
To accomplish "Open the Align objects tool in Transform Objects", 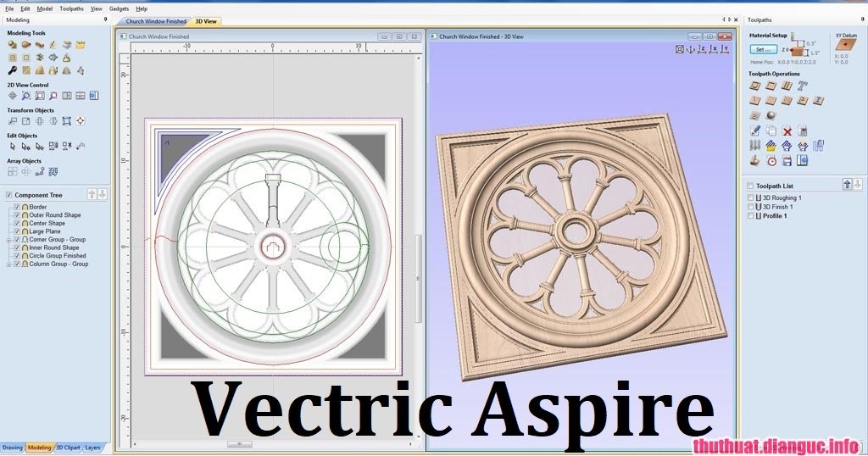I will point(81,120).
